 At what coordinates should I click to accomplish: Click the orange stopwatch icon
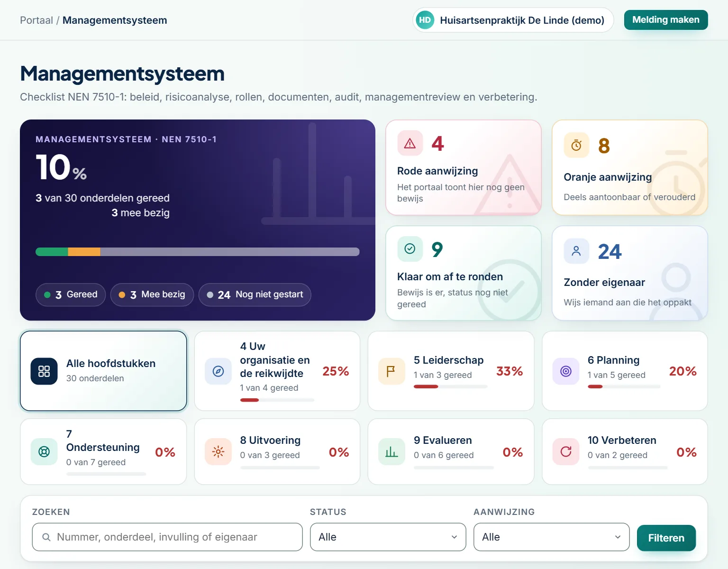pyautogui.click(x=576, y=145)
